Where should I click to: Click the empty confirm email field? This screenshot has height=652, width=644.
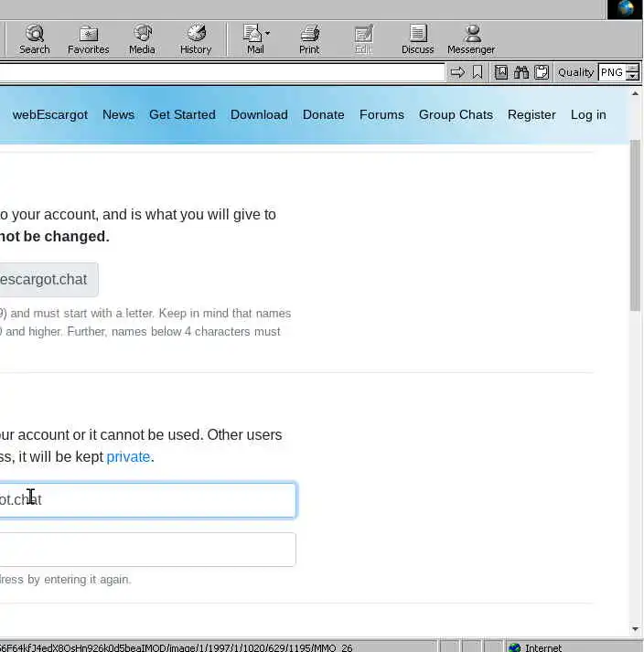point(147,550)
